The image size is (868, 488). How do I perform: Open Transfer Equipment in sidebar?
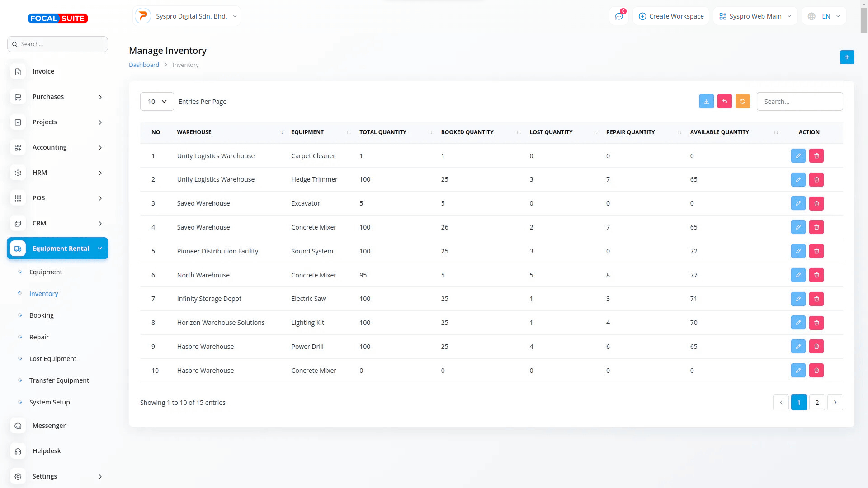(59, 380)
